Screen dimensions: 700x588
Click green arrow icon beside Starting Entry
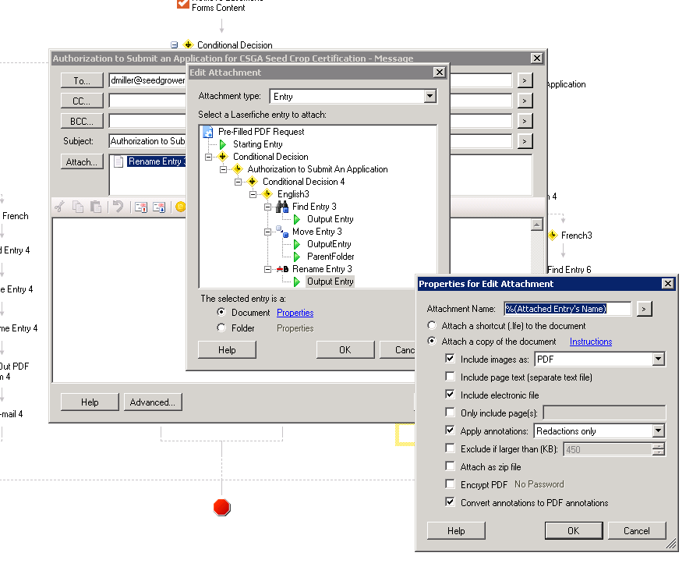223,144
